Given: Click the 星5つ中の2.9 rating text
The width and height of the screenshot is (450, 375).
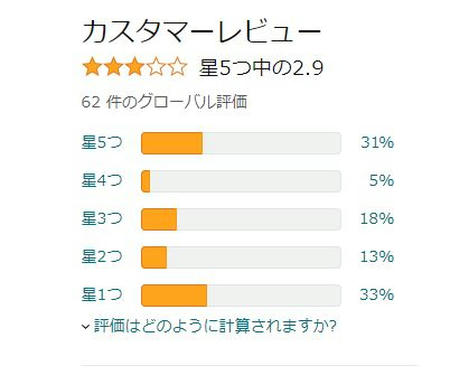Looking at the screenshot, I should 261,68.
